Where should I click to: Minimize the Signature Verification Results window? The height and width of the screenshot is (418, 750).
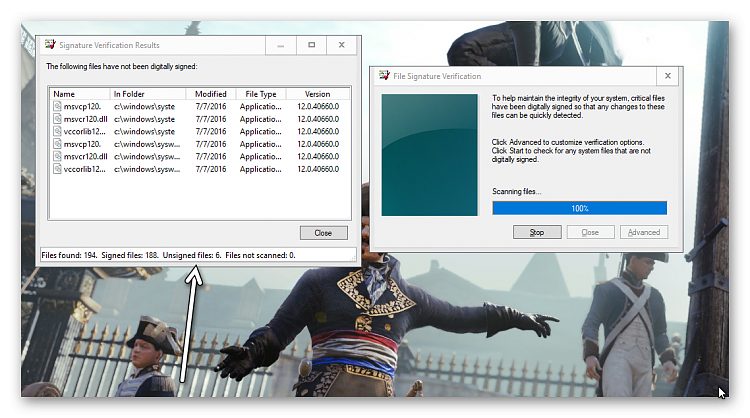click(x=281, y=45)
